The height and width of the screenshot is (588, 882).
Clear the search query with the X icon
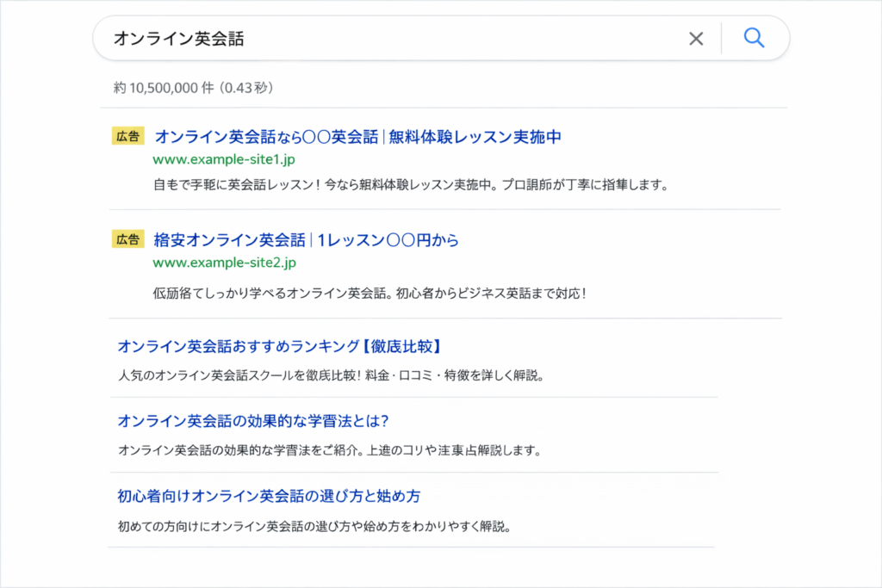(696, 39)
